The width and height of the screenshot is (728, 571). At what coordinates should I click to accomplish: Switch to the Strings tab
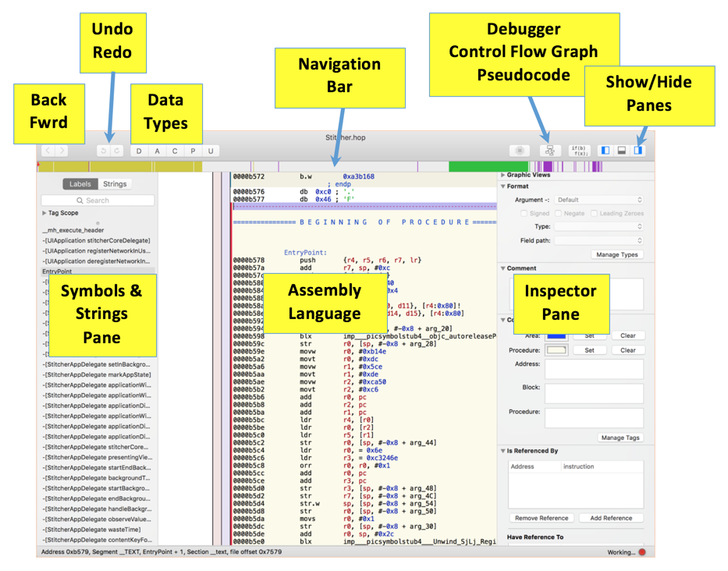coord(115,184)
